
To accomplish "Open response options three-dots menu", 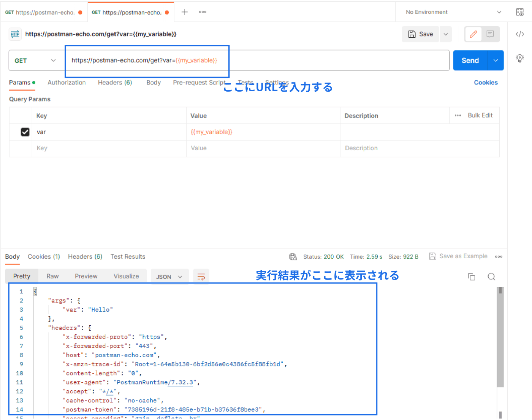I will (x=499, y=257).
